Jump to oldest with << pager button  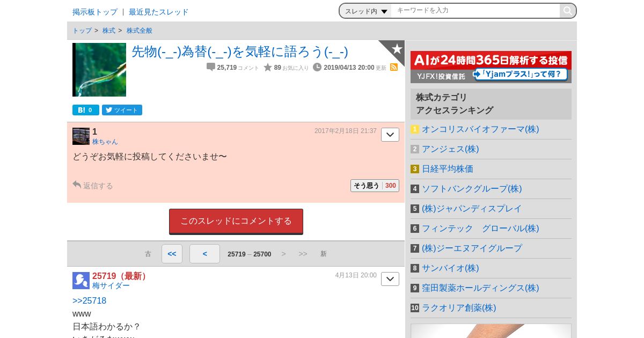(x=172, y=254)
